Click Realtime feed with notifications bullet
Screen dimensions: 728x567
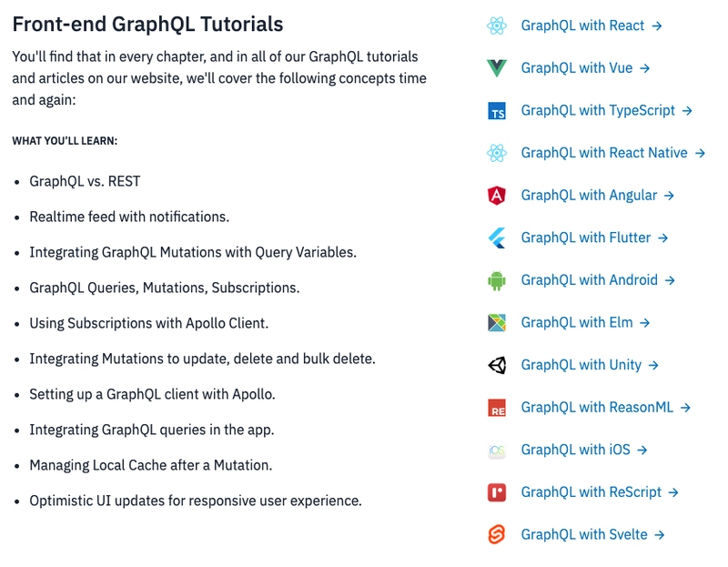pyautogui.click(x=129, y=217)
